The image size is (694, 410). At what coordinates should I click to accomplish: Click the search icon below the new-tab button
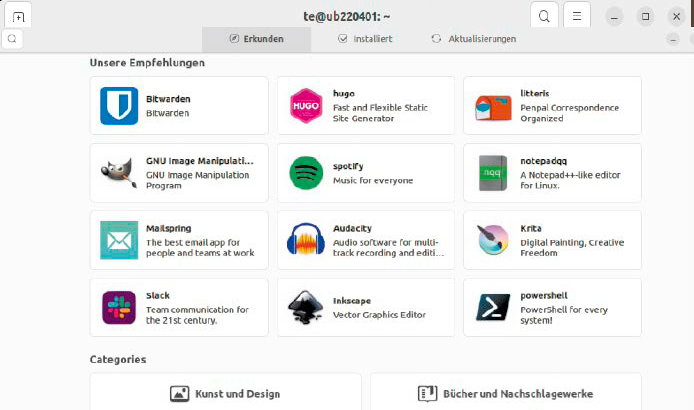(12, 39)
